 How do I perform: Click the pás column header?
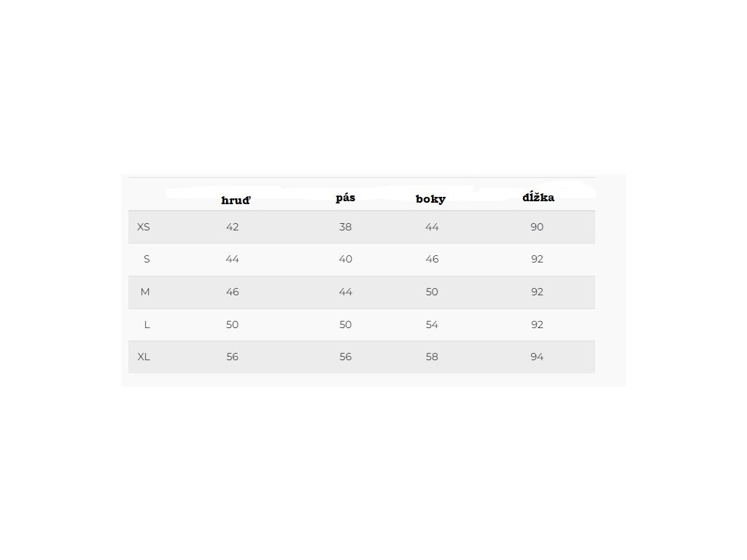click(346, 198)
